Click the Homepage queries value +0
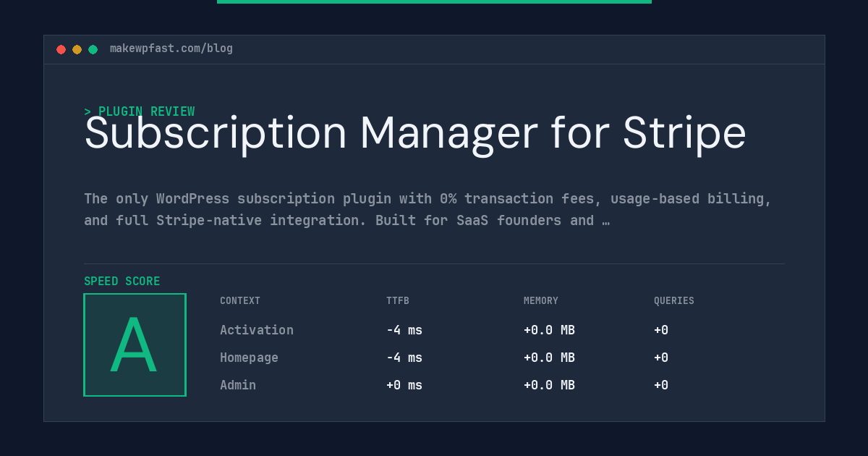 (661, 358)
